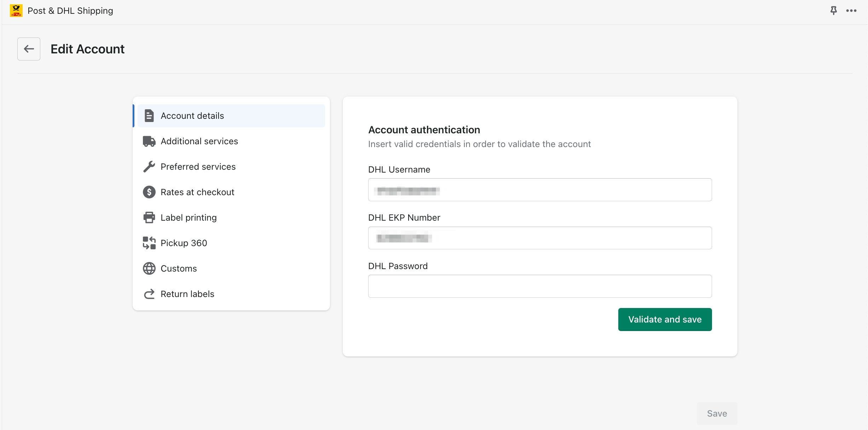The image size is (868, 430).
Task: Open the Additional services section
Action: coord(231,141)
